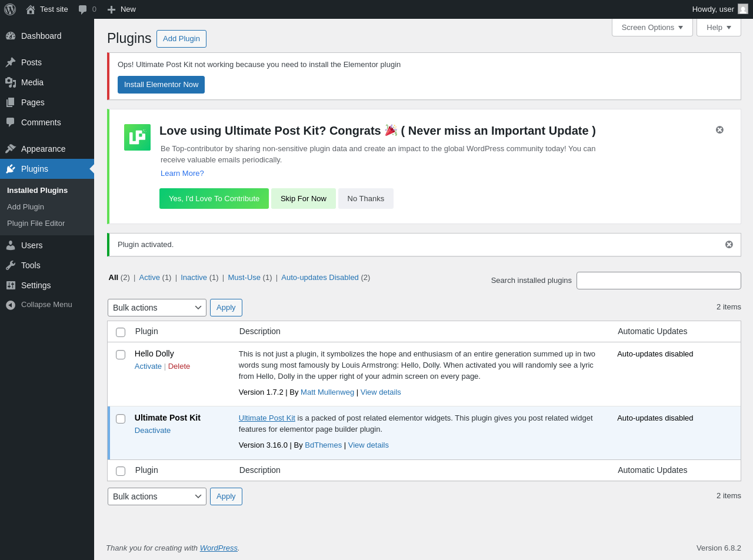Dismiss the Plugin activated notice
This screenshot has width=753, height=560.
click(x=729, y=245)
